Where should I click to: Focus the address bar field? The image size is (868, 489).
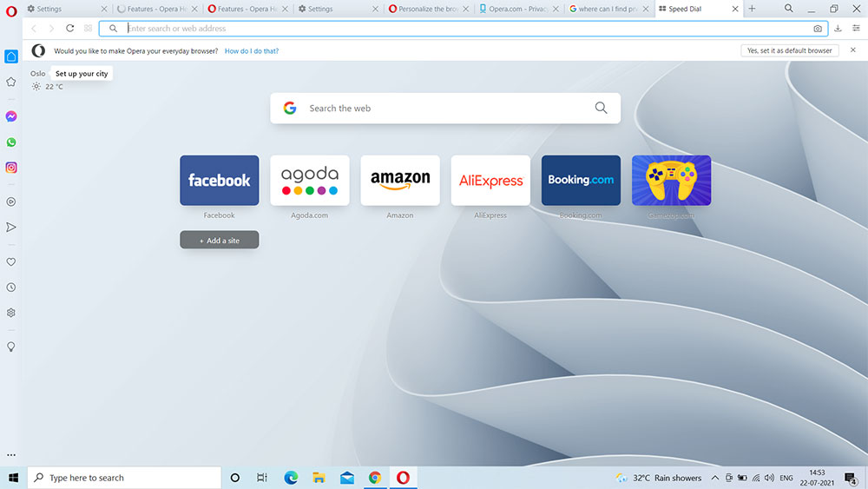click(x=464, y=29)
